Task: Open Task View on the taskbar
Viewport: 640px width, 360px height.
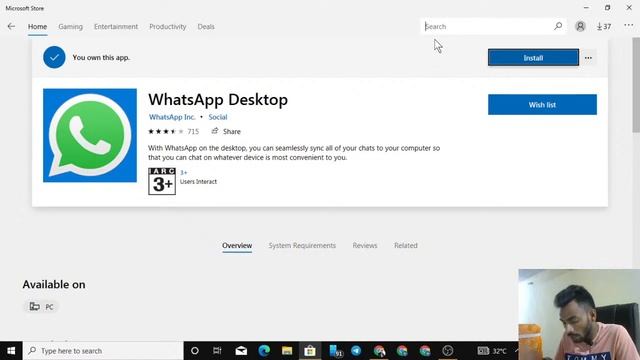Action: (217, 351)
